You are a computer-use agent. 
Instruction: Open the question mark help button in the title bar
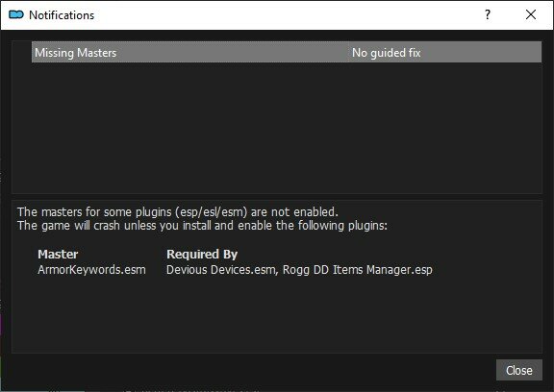(x=488, y=14)
